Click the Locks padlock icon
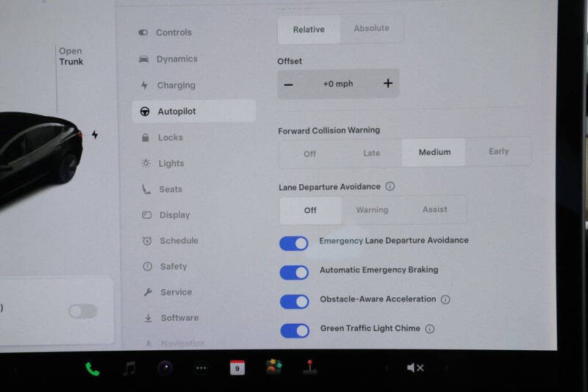588x392 pixels. click(146, 137)
